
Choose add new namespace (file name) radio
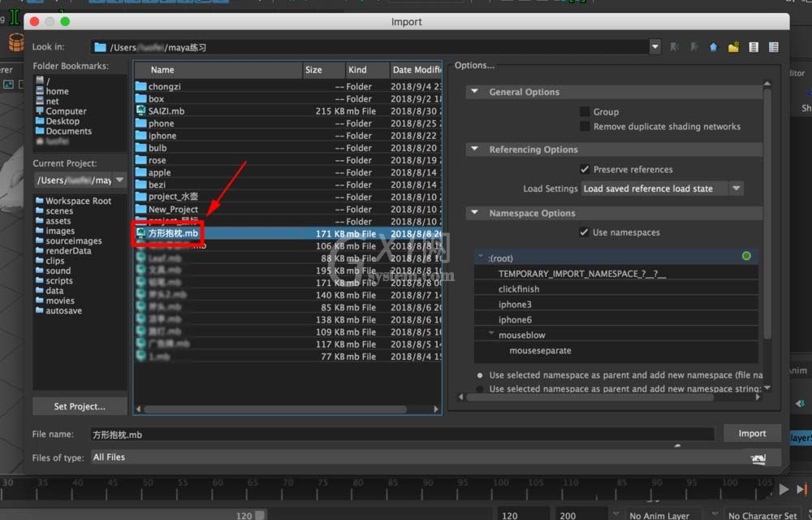[480, 375]
